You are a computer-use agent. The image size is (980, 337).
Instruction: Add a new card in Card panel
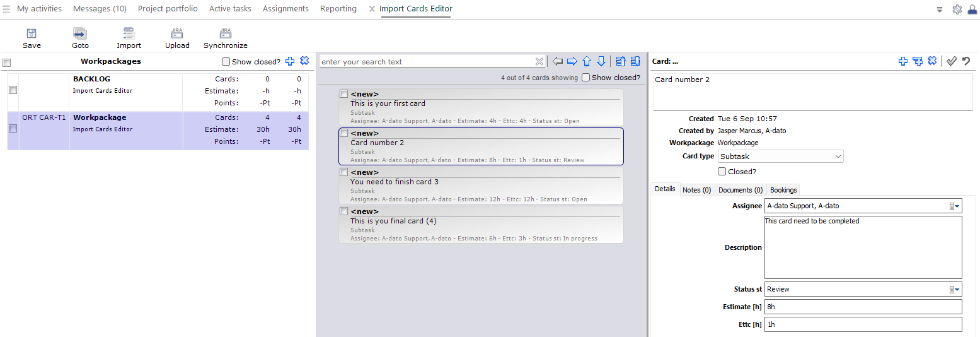[x=903, y=61]
